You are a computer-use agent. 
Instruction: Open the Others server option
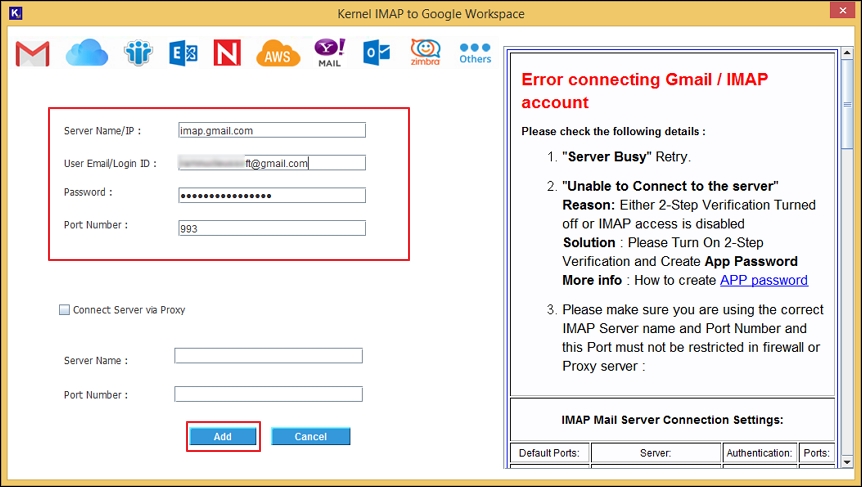[475, 53]
